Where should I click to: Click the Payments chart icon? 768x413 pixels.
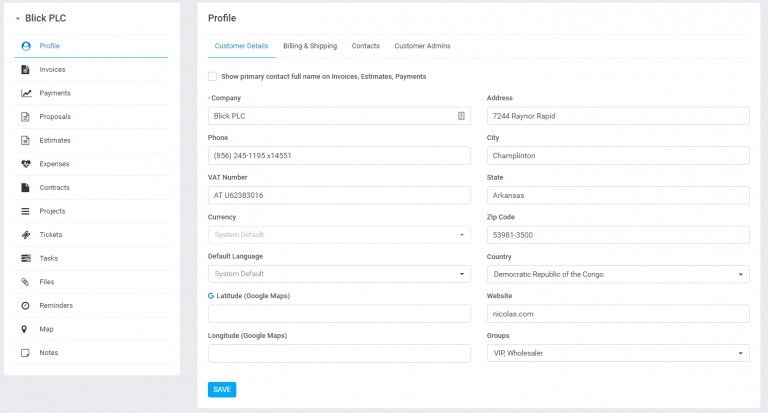pos(26,93)
